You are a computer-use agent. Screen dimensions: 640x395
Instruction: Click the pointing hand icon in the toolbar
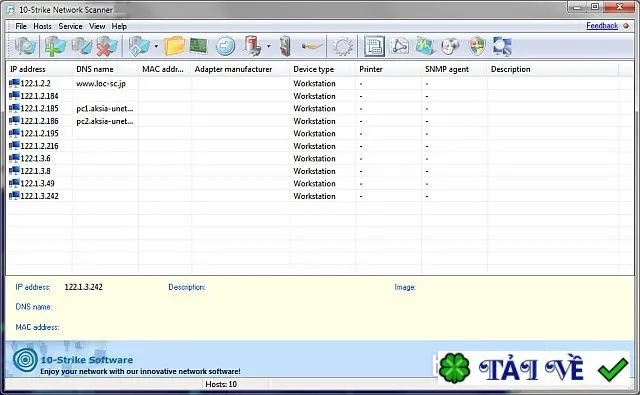(x=312, y=46)
